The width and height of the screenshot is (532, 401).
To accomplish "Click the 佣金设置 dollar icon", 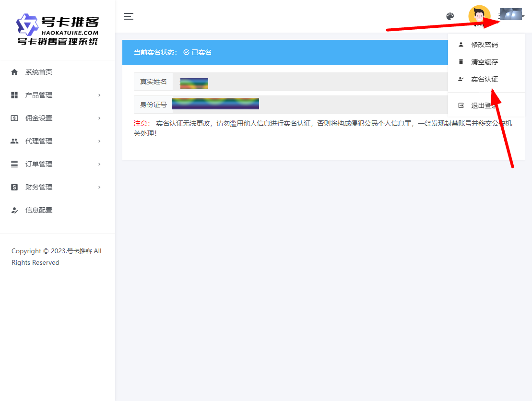I will pyautogui.click(x=13, y=118).
